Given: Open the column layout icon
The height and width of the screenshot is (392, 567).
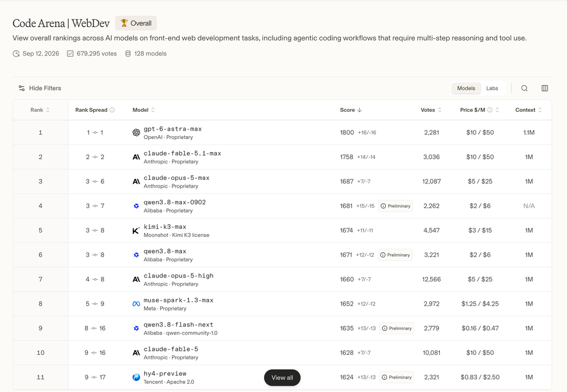Looking at the screenshot, I should [x=545, y=88].
